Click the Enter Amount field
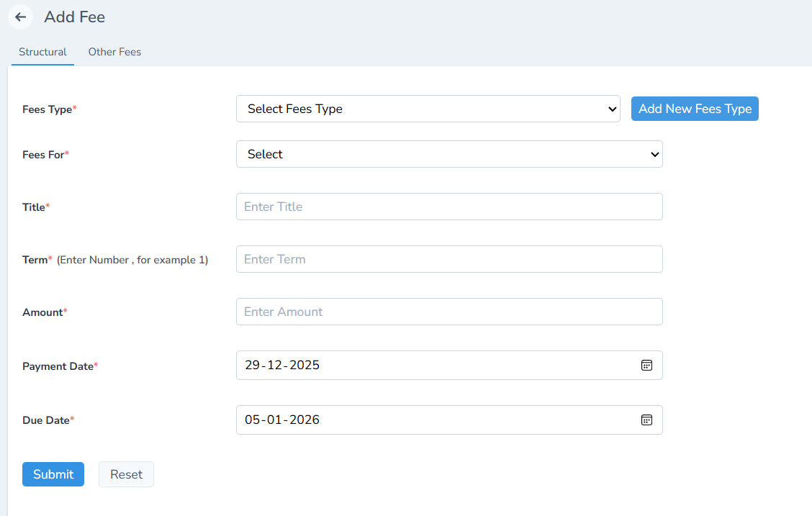Viewport: 812px width, 516px height. pyautogui.click(x=449, y=312)
